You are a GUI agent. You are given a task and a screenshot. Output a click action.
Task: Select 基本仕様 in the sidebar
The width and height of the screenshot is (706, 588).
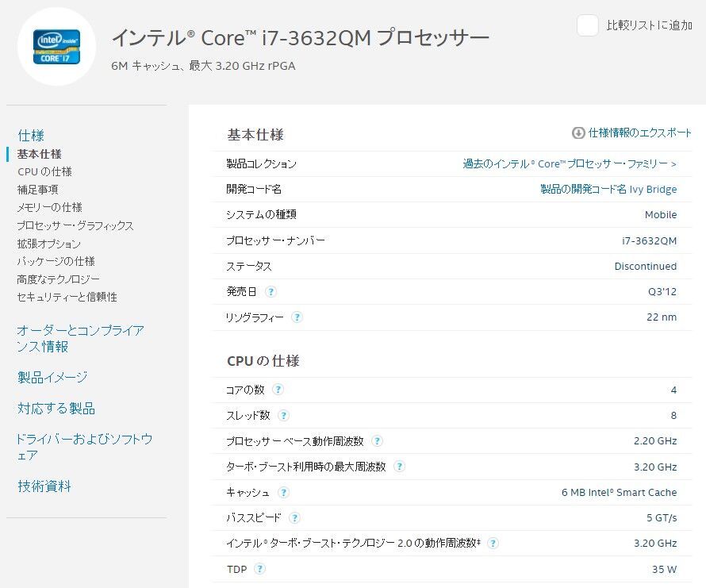coord(39,154)
